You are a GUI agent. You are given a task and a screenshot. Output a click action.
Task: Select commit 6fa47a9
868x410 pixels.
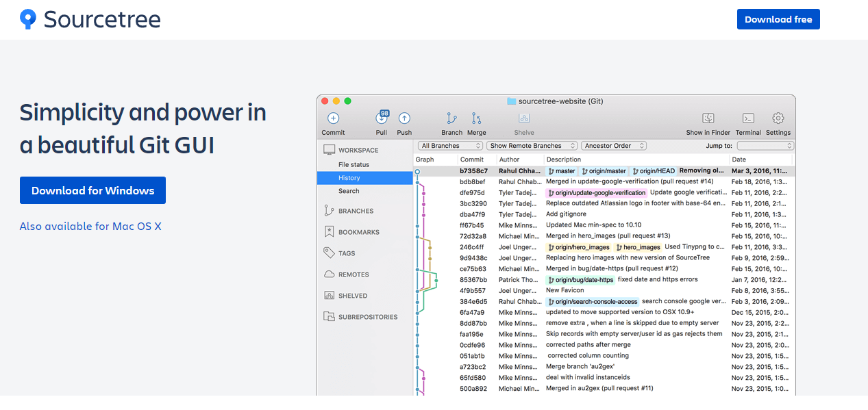point(604,312)
